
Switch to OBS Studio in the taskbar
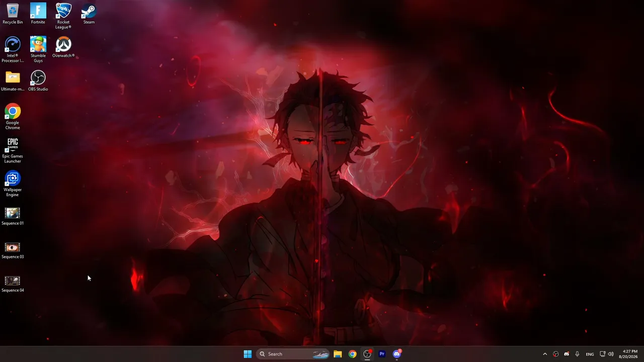pos(367,354)
